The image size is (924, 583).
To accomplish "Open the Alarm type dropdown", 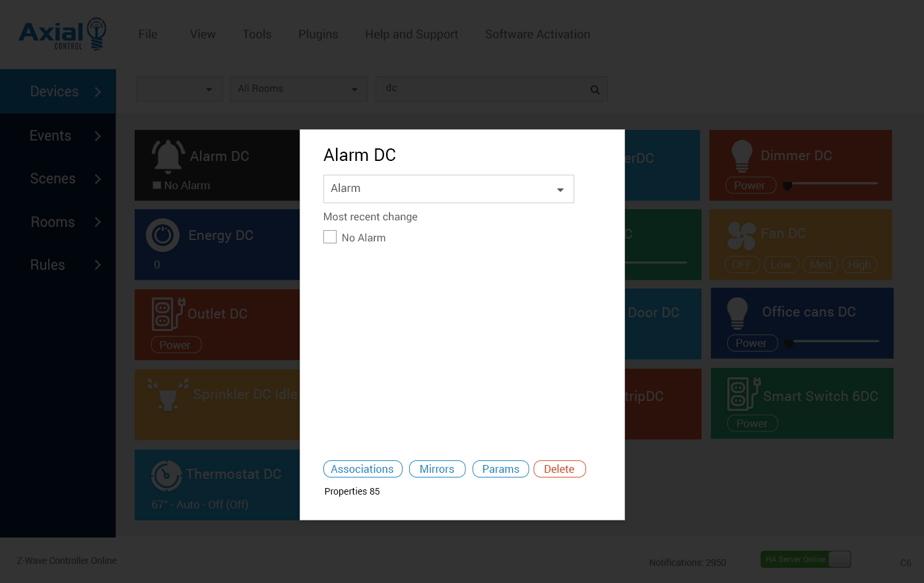I will 448,189.
